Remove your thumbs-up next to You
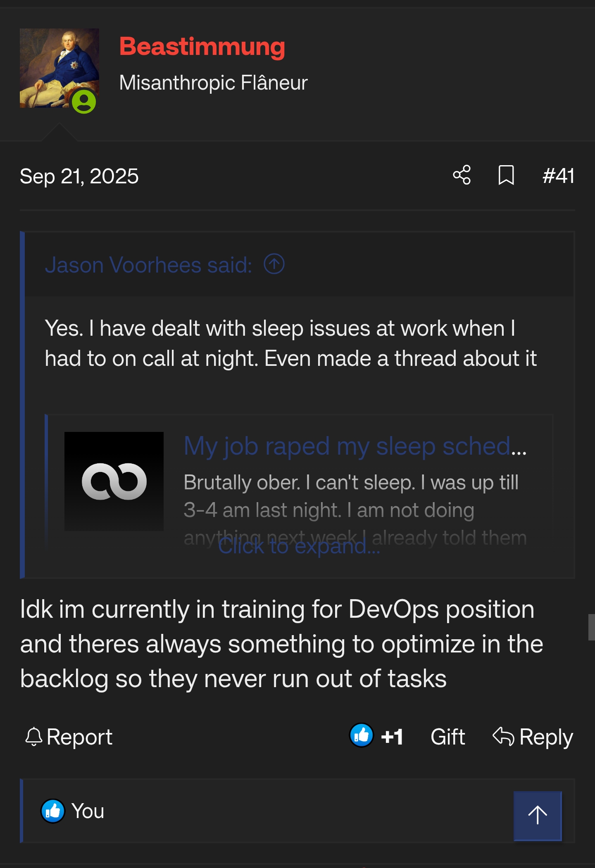Screen dimensions: 595x868 click(x=52, y=811)
